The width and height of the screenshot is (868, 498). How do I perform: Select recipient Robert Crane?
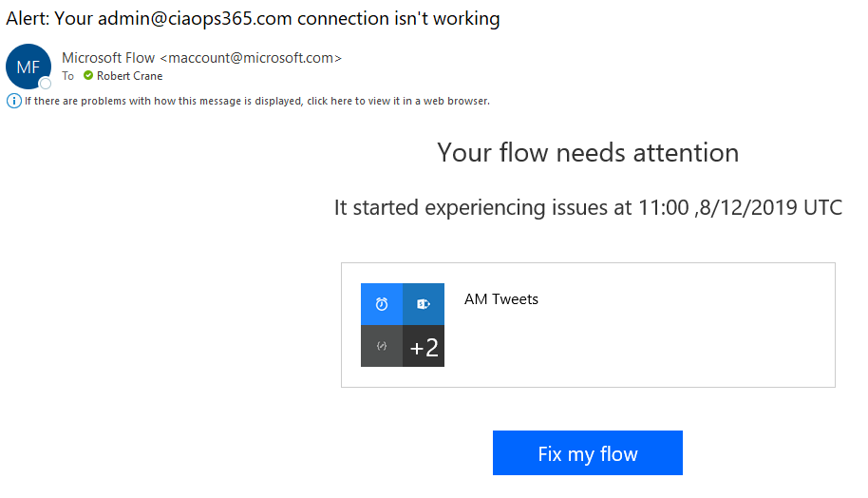[x=129, y=76]
